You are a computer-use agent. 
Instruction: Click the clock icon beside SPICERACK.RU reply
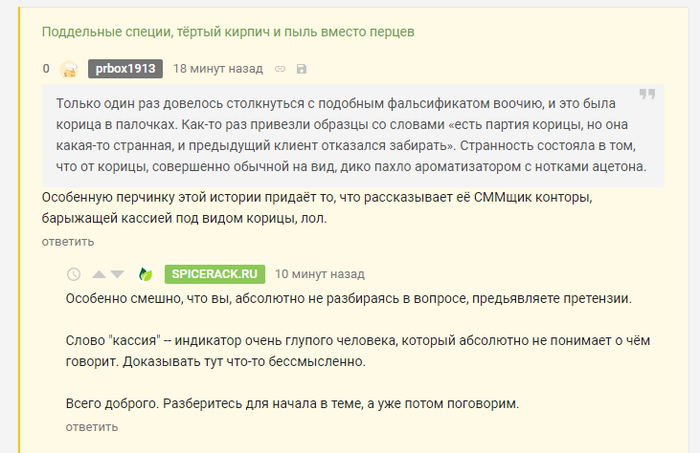coord(73,274)
